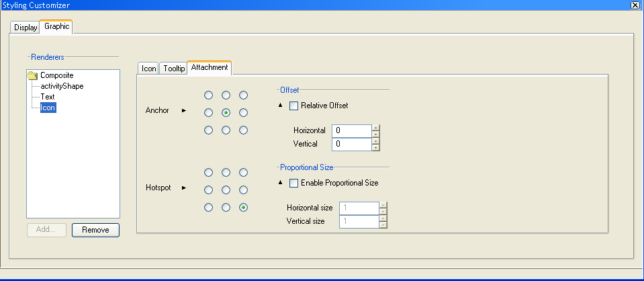Screen dimensions: 644x281
Task: Click the arrow next to Anchor
Action: click(184, 110)
